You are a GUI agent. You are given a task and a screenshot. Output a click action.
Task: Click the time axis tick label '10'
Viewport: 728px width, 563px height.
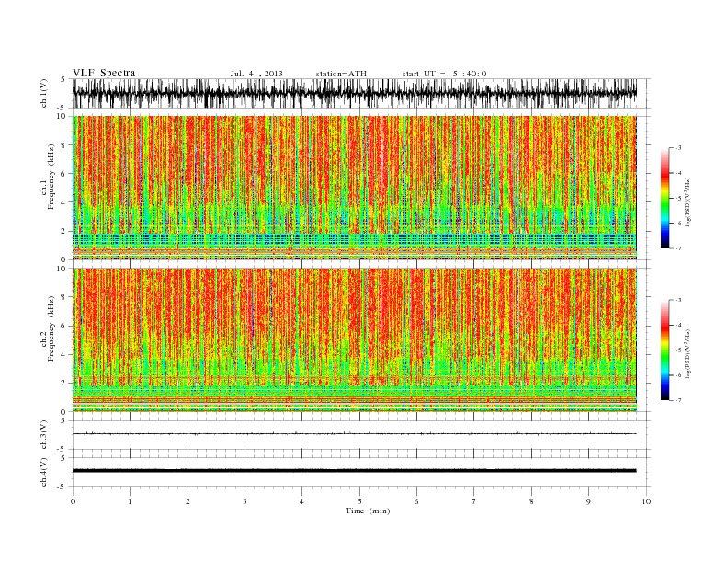646,501
